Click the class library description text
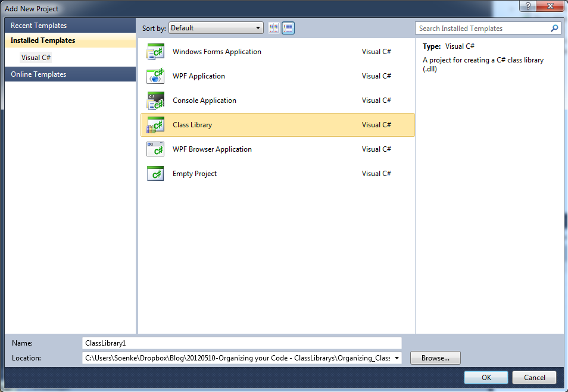 [483, 64]
